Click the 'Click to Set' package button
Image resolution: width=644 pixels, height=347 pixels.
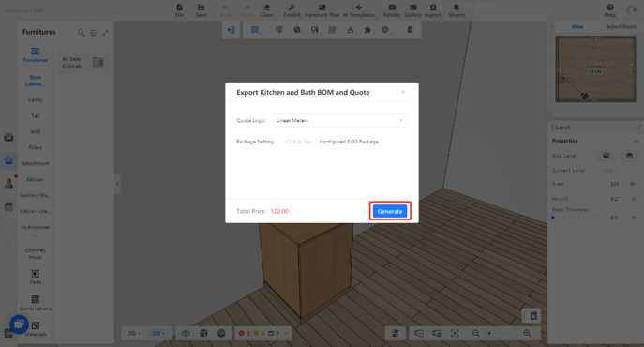(298, 142)
